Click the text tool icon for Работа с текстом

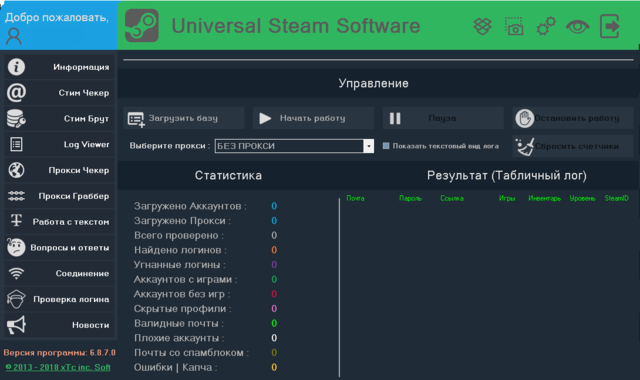pos(16,220)
